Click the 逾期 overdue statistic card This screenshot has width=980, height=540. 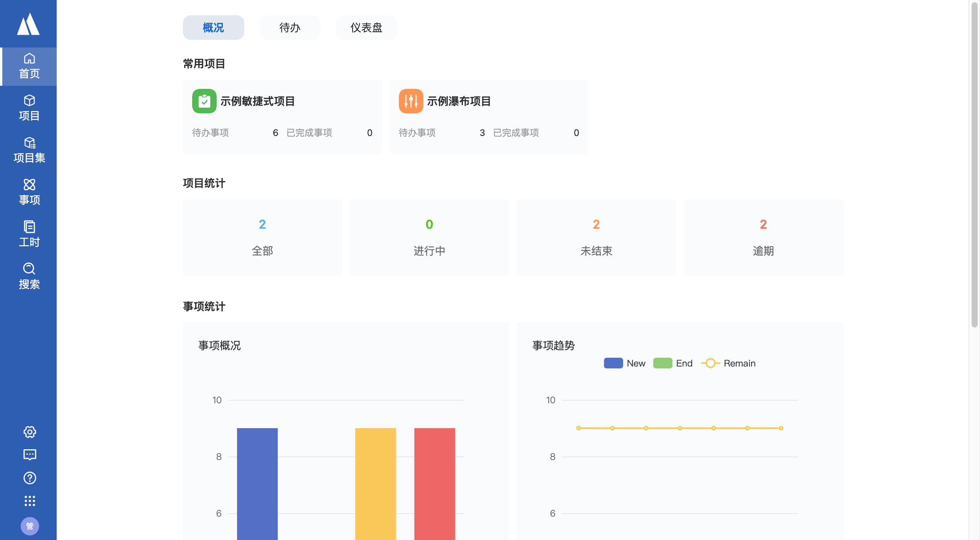pyautogui.click(x=763, y=237)
